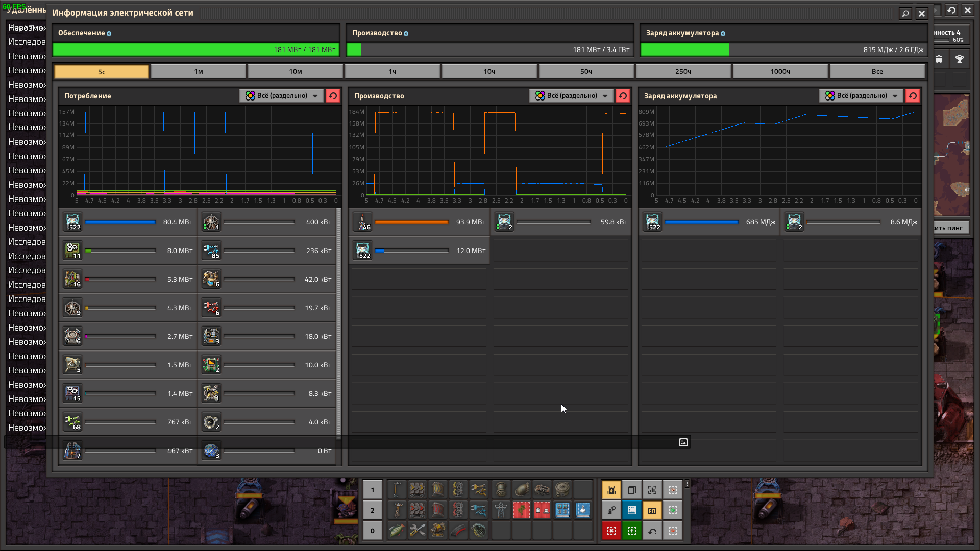Toggle the ALT mode shortcut button
Viewport: 980px width, 551px height.
point(652,510)
